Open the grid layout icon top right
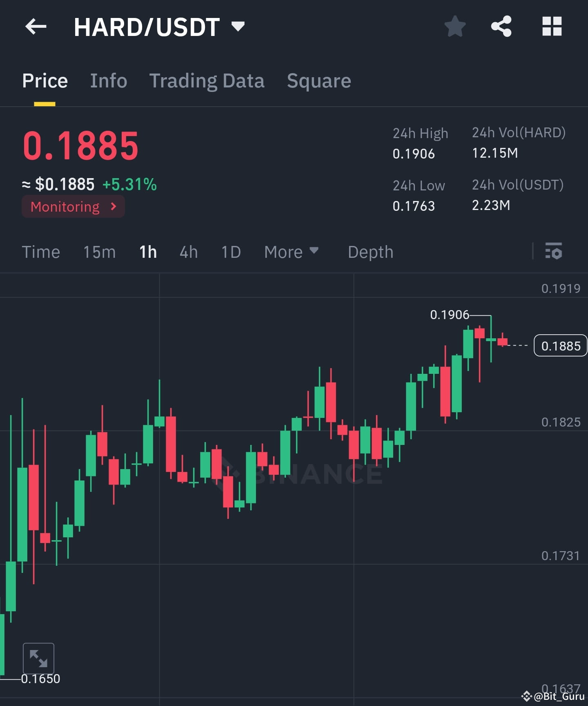The image size is (588, 706). tap(552, 27)
